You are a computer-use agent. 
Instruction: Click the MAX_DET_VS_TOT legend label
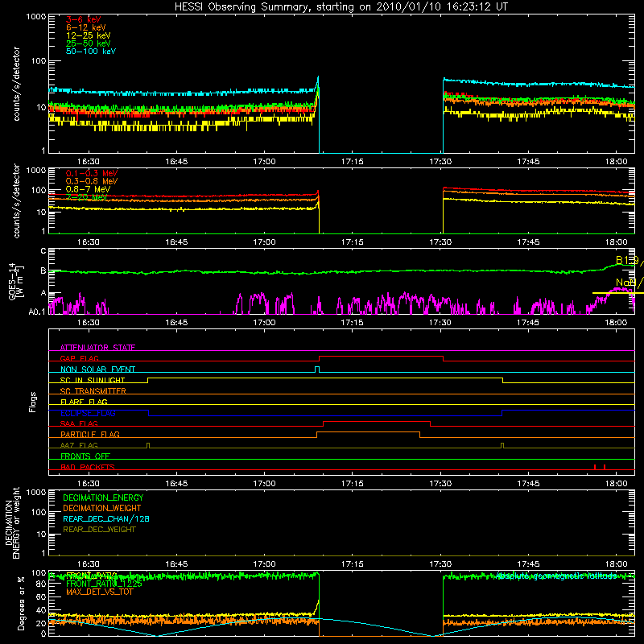(99, 592)
